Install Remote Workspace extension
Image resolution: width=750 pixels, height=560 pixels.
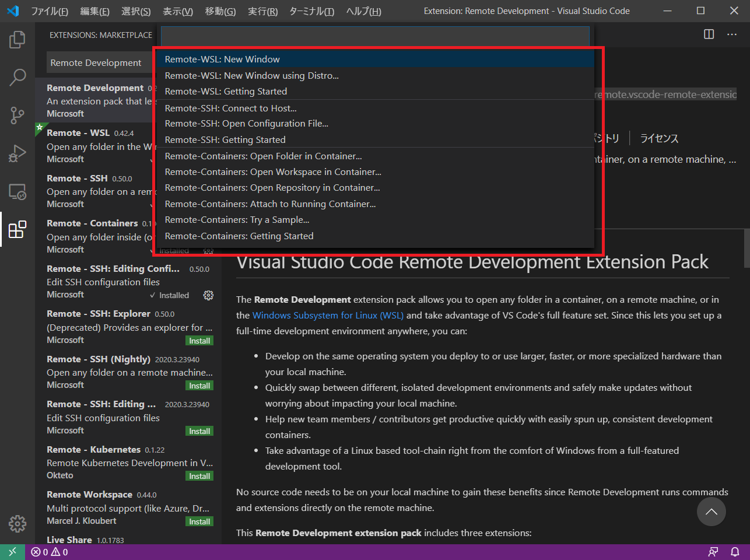[x=199, y=521]
